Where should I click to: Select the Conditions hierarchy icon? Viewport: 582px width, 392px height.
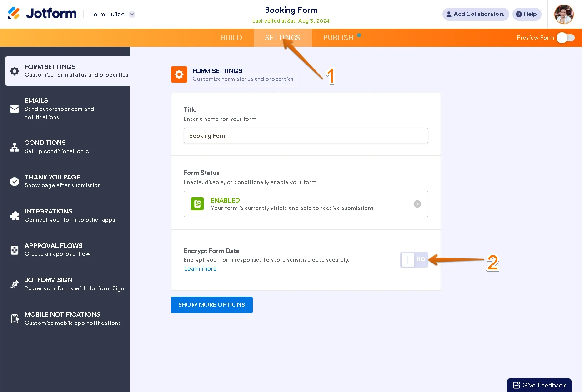coord(15,147)
